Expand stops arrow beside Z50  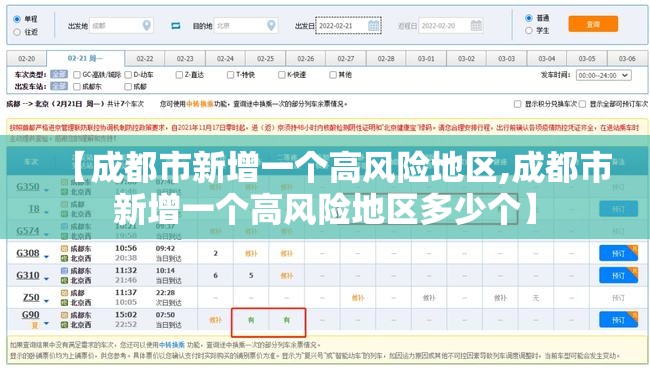[x=46, y=301]
